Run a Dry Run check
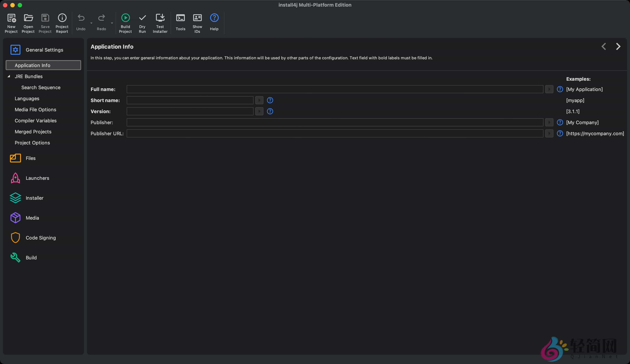630x364 pixels. pyautogui.click(x=142, y=23)
